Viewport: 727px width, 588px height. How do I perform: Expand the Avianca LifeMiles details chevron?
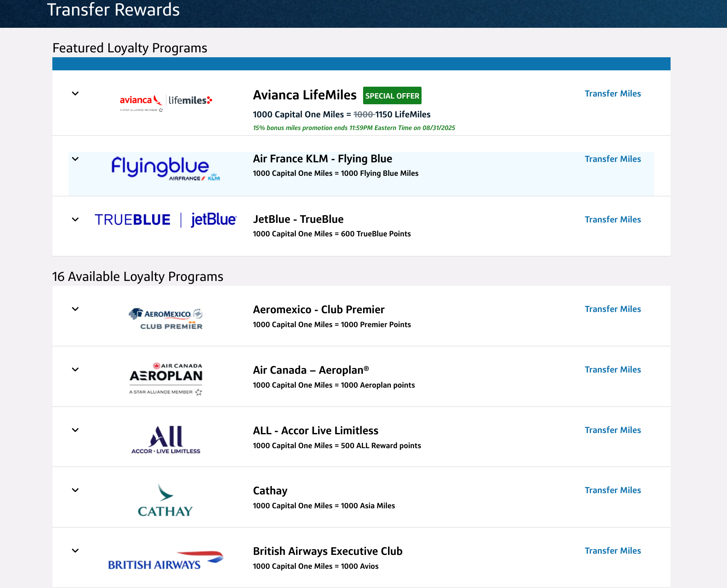pos(75,94)
